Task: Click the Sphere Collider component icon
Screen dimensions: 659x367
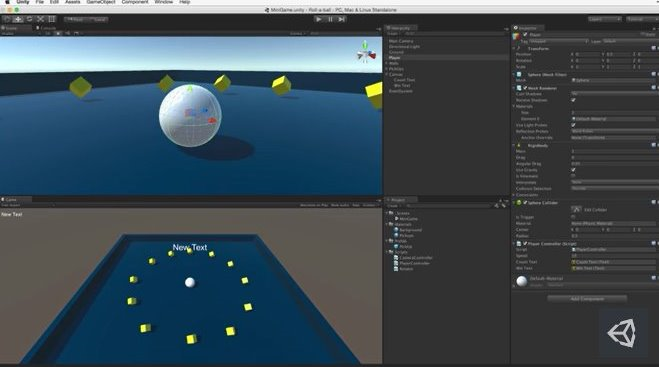Action: (x=519, y=203)
